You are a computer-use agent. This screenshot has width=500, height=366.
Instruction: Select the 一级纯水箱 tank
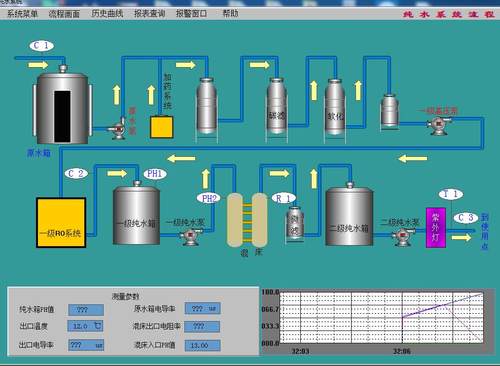[x=137, y=213]
